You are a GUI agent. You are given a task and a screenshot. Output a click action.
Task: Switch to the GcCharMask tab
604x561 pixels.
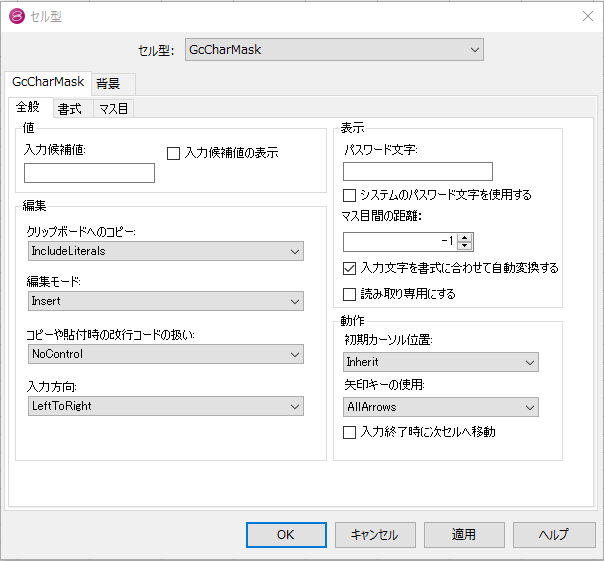tap(48, 82)
